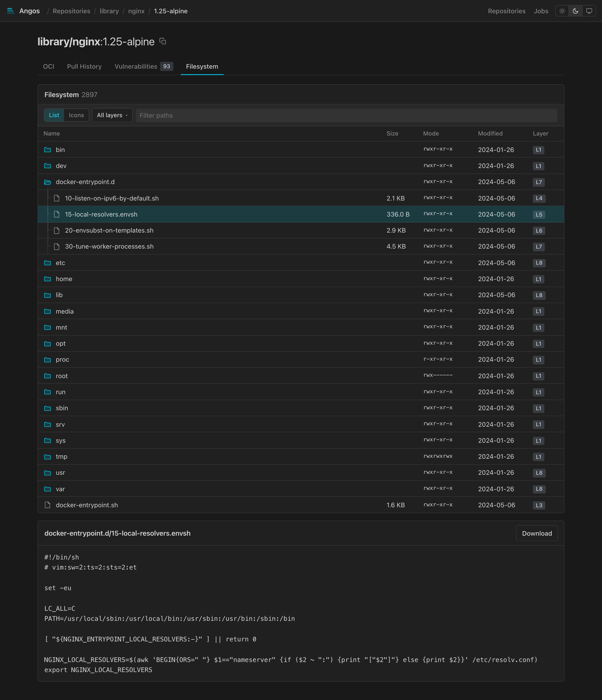Screen dimensions: 602x700
Task: Expand the sys folder icon
Action: click(x=48, y=441)
